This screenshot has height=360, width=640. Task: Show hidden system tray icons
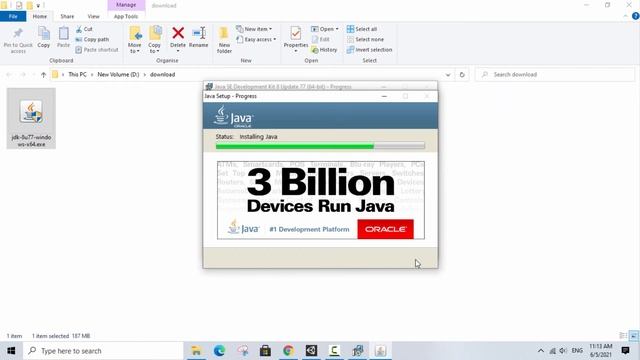(x=541, y=351)
